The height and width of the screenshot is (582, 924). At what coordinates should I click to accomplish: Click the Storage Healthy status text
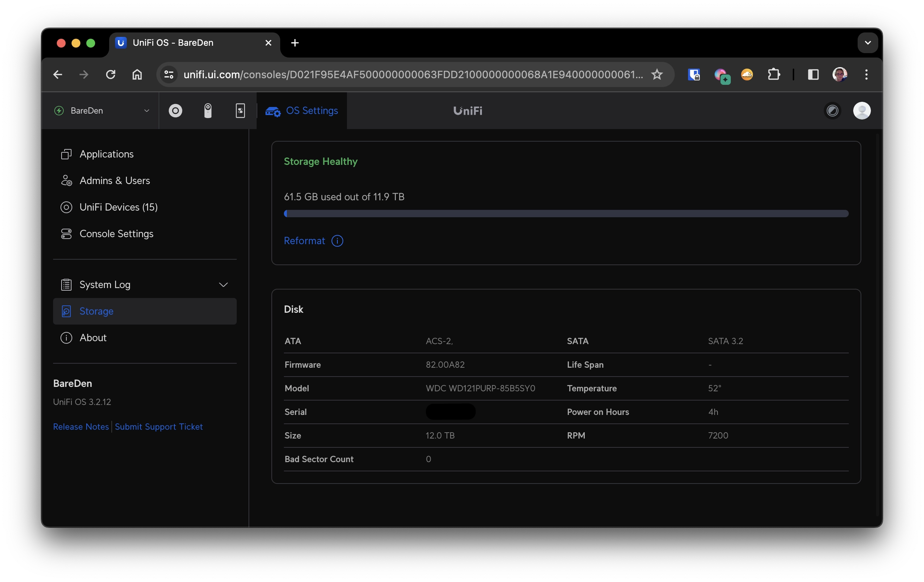320,161
